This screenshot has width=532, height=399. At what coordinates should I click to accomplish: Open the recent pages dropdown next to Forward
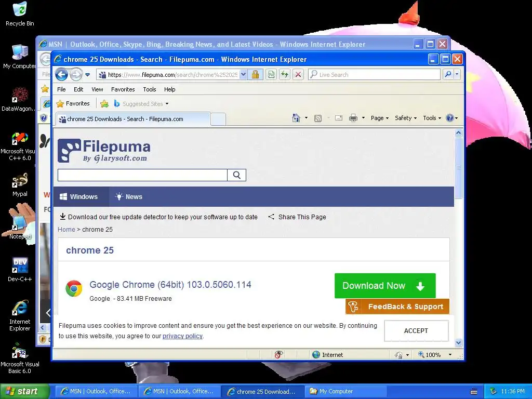point(87,75)
